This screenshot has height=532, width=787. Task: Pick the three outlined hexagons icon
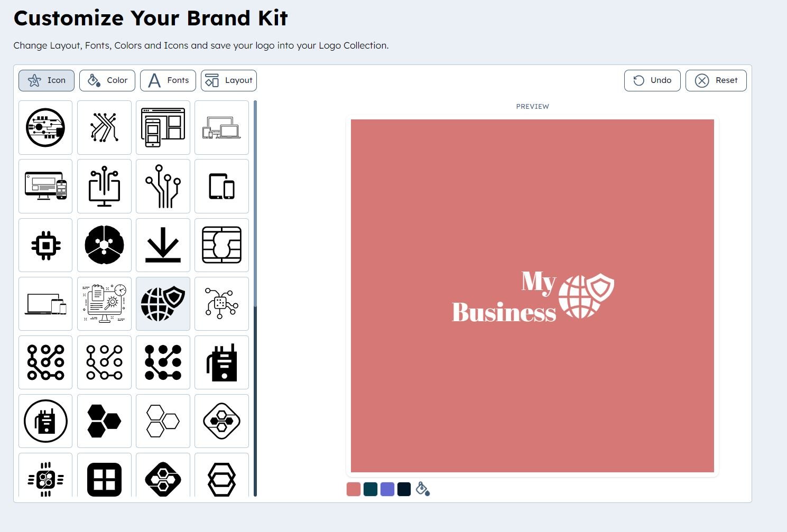[163, 421]
